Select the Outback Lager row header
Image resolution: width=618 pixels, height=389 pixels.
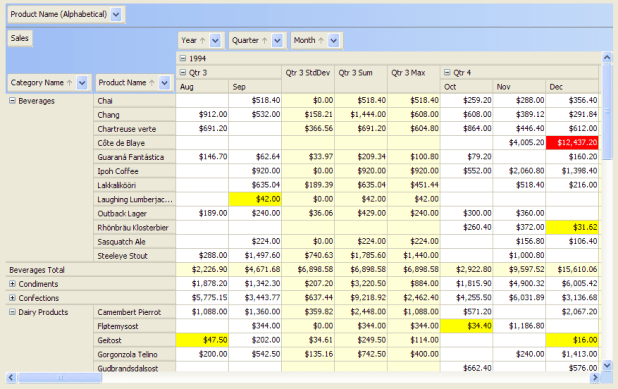135,214
